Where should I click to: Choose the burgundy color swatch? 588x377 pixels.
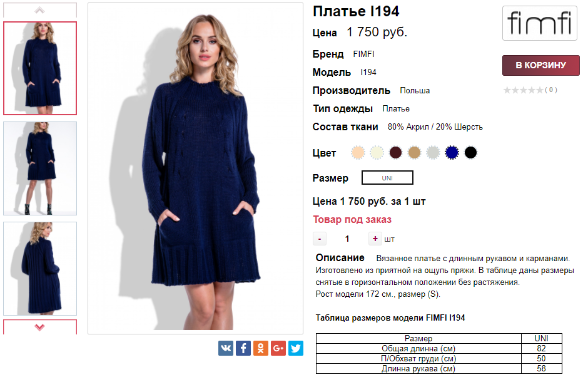(395, 152)
